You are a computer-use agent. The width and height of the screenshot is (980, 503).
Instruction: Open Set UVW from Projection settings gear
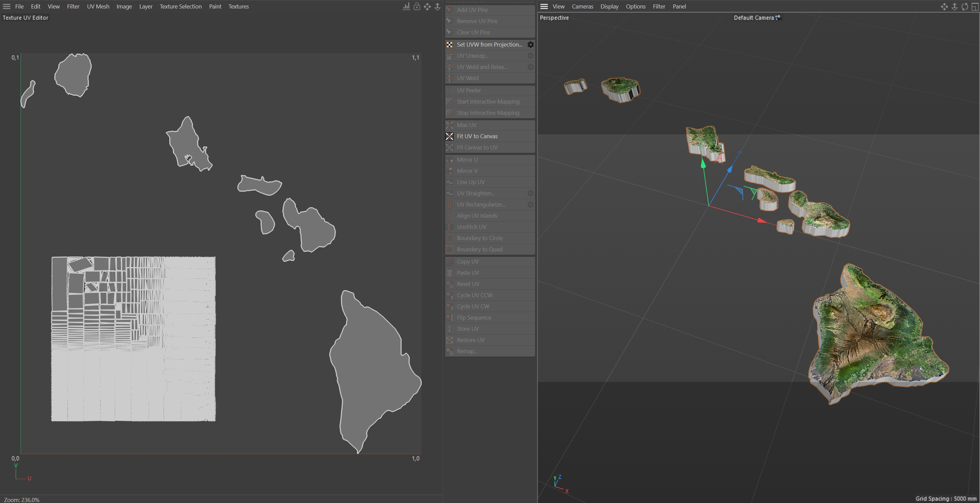click(530, 44)
